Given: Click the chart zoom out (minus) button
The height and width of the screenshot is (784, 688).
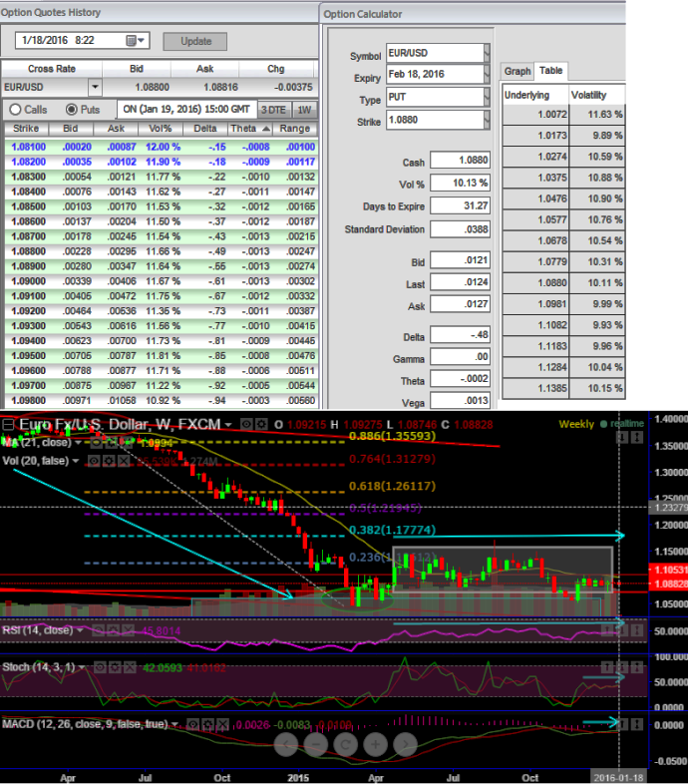Looking at the screenshot, I should 315,744.
